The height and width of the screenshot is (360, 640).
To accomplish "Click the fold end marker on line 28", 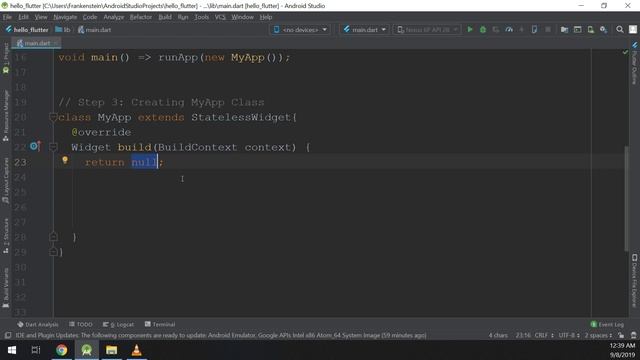I will click(53, 237).
